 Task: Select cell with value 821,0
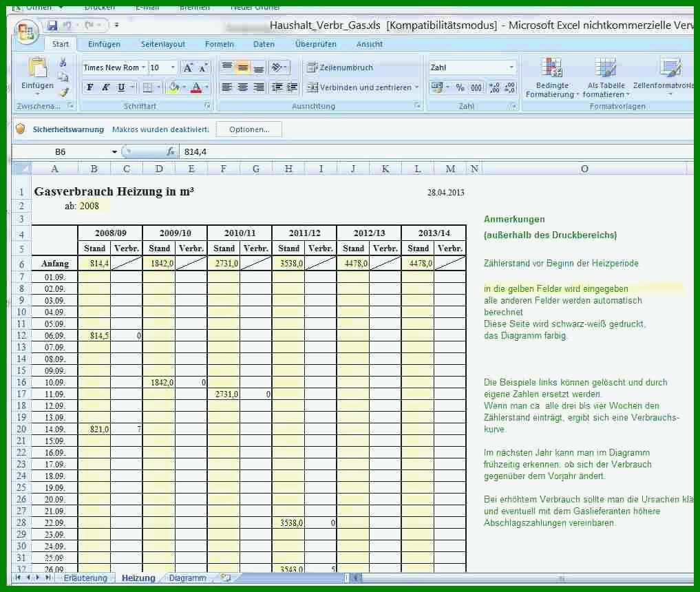94,429
